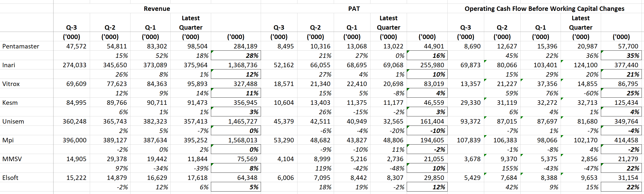This screenshot has width=644, height=194.
Task: Select Elsoft revenue total 64,348
Action: [x=247, y=178]
